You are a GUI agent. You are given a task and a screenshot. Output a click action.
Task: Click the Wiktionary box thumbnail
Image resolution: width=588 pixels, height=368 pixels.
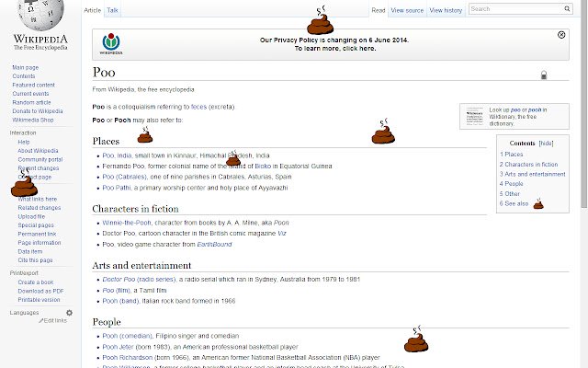474,117
